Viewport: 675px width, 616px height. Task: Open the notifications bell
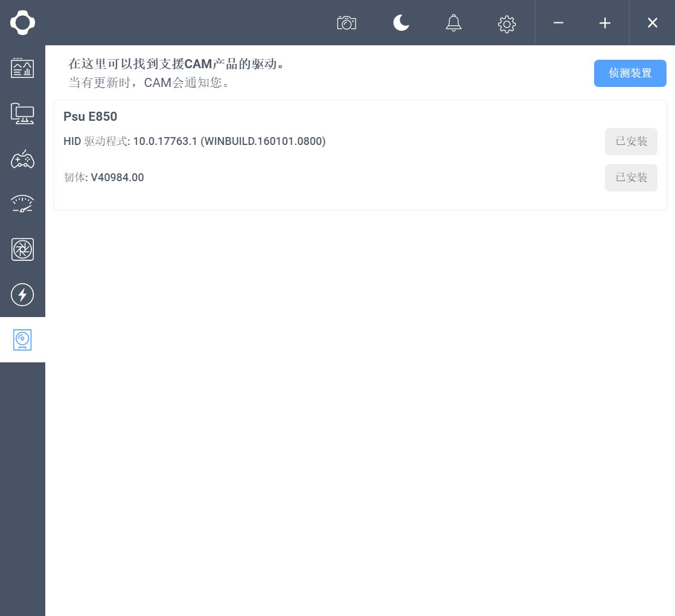pyautogui.click(x=453, y=23)
